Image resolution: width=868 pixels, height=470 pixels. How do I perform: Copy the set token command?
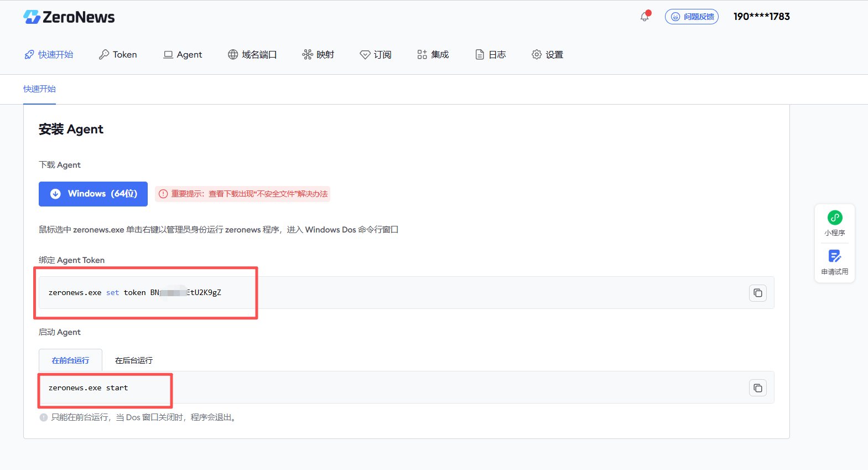[757, 293]
